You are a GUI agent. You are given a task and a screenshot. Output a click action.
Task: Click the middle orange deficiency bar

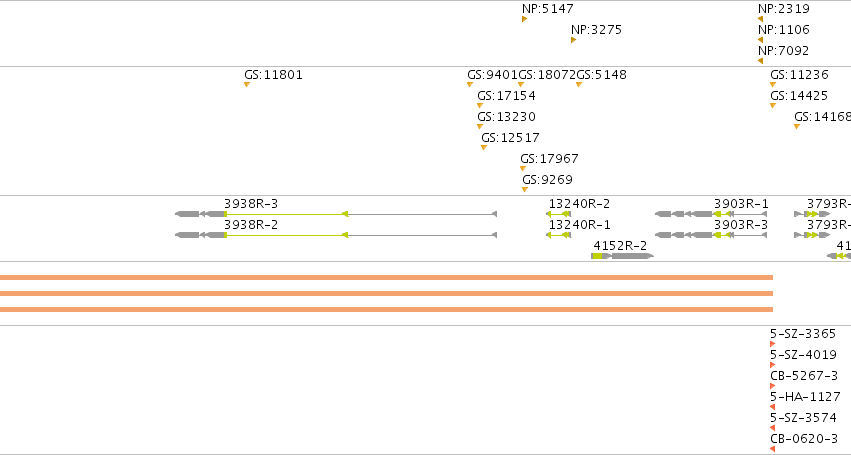(386, 294)
